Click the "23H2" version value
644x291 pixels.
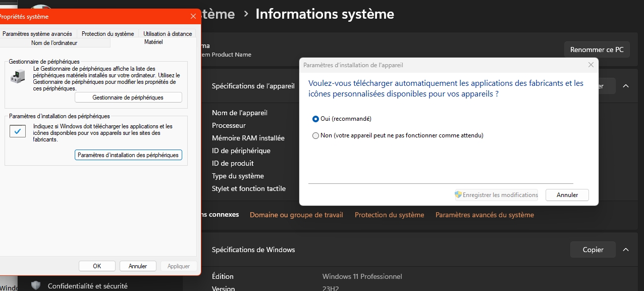tap(331, 288)
